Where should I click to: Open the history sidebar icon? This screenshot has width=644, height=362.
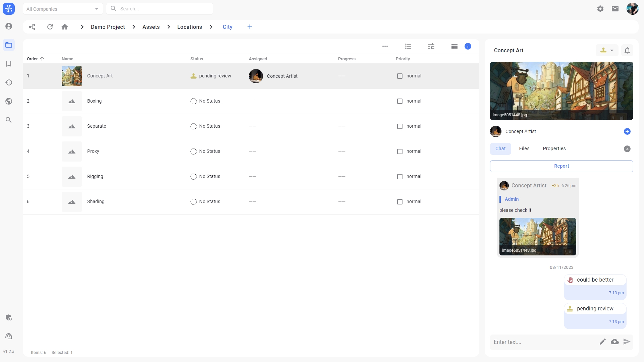pyautogui.click(x=9, y=82)
